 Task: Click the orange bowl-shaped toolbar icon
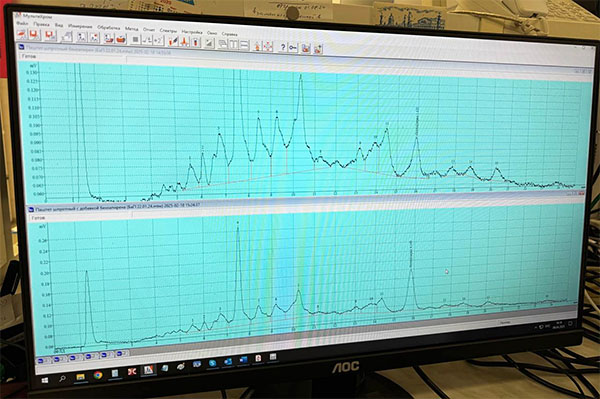pyautogui.click(x=121, y=39)
